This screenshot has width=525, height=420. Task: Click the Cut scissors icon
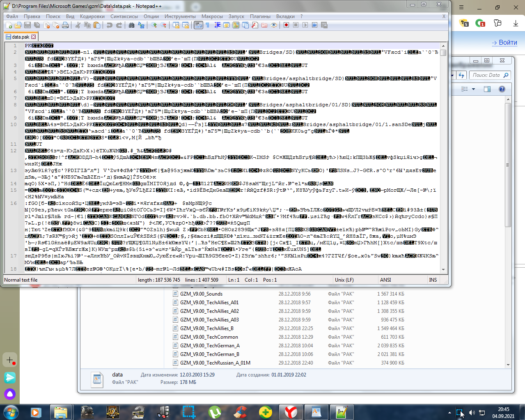(x=78, y=25)
